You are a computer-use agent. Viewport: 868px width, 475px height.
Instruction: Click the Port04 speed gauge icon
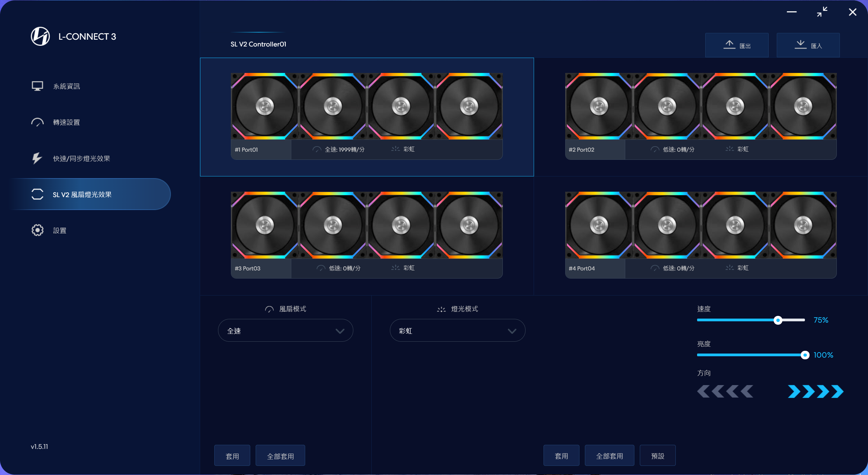655,268
